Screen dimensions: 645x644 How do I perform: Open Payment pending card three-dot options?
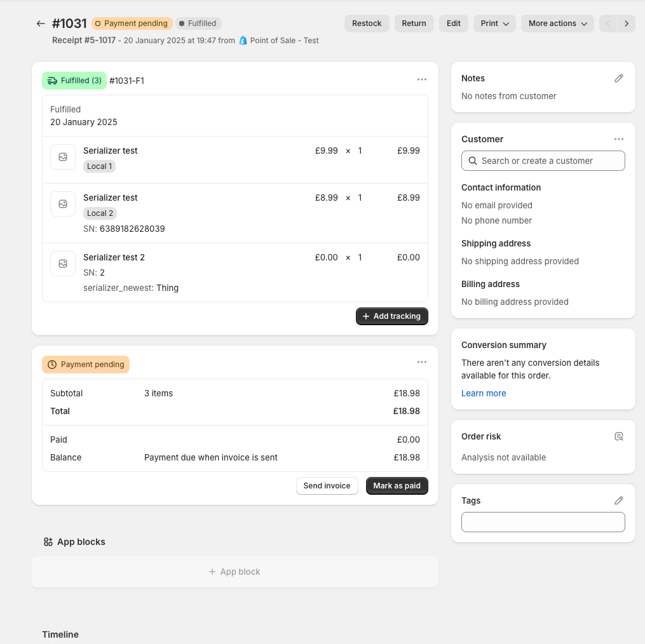point(422,362)
